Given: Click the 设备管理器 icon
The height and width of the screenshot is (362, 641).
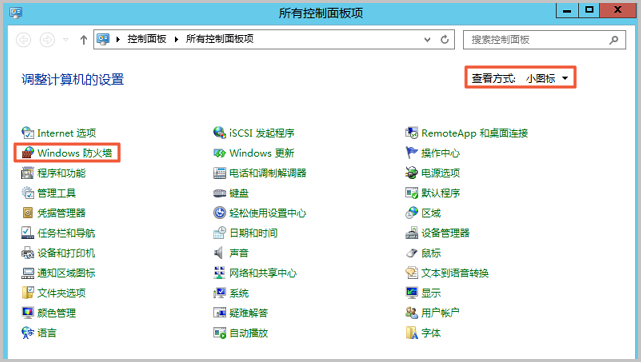Looking at the screenshot, I should (412, 233).
